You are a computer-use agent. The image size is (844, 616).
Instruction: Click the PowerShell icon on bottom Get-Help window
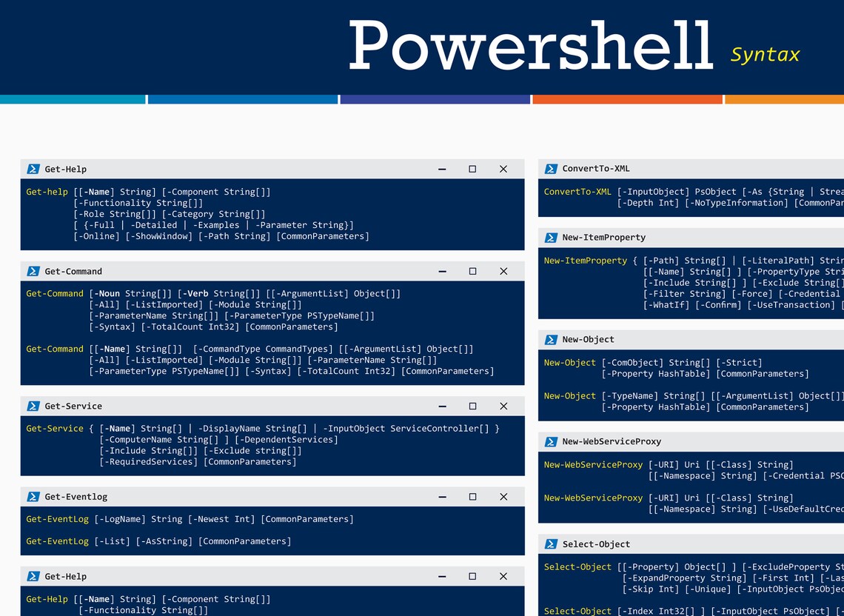33,576
